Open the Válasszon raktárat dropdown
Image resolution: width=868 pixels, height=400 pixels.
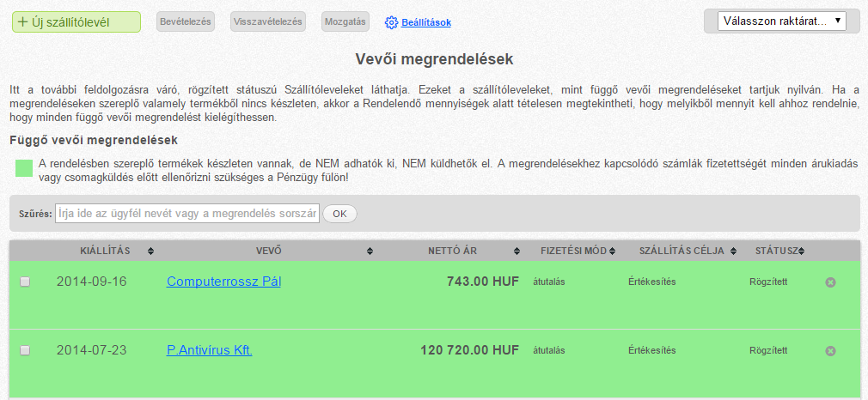(782, 21)
